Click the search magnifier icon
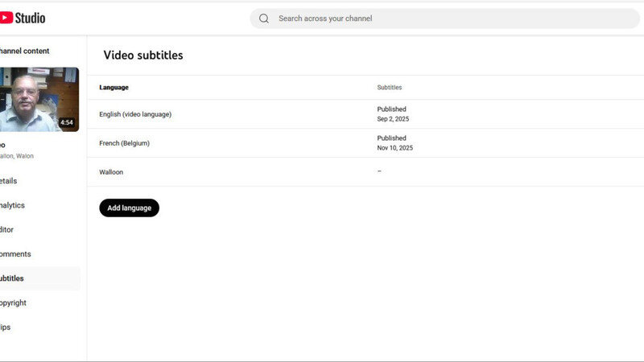644x362 pixels. tap(264, 19)
